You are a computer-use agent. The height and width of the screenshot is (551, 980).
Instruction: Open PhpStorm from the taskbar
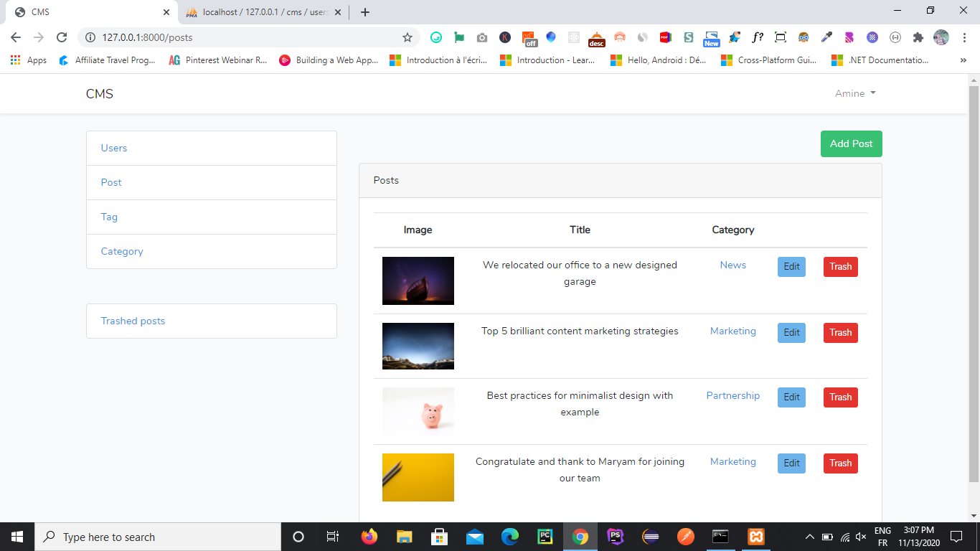click(615, 537)
